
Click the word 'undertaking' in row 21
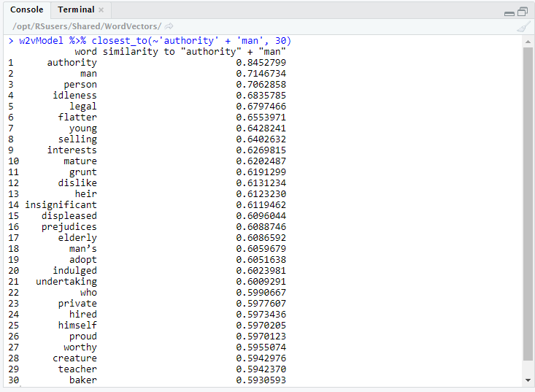pos(66,282)
